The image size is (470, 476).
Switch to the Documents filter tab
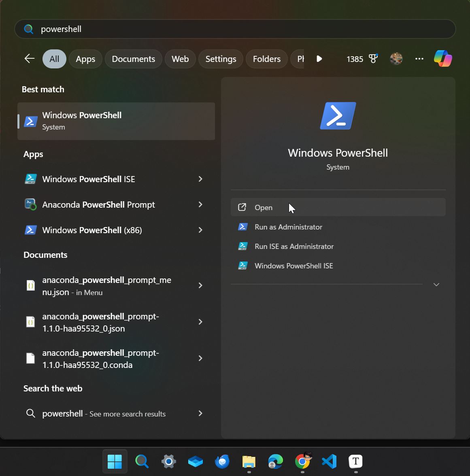[x=133, y=59]
